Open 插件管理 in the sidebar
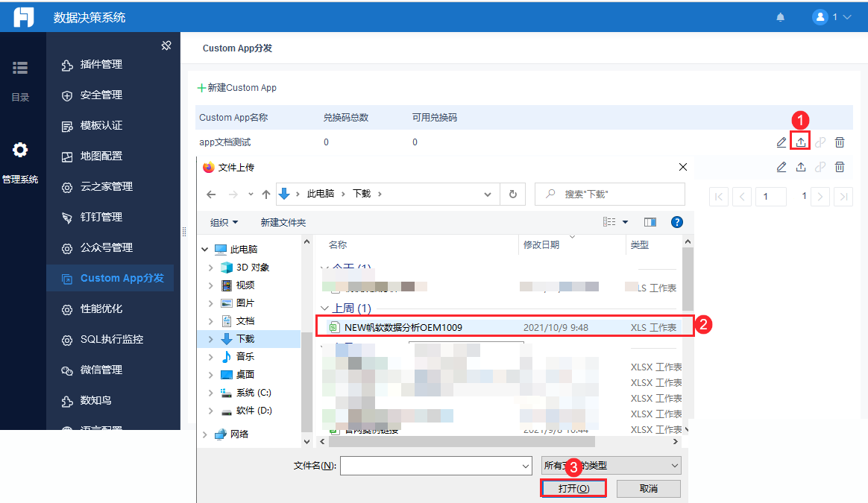The image size is (868, 503). 101,65
